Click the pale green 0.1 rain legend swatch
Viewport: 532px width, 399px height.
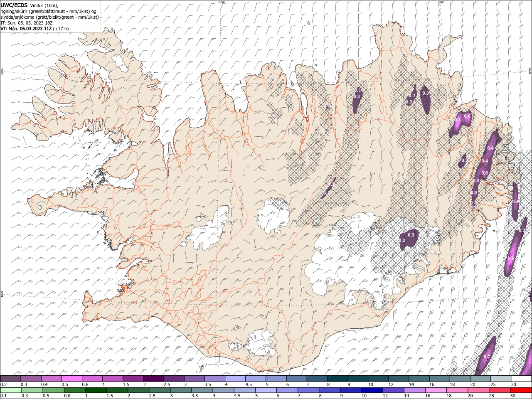(x=11, y=390)
